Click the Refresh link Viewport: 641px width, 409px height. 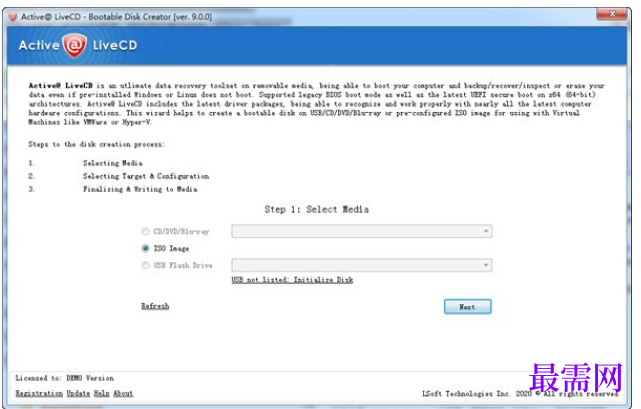155,306
